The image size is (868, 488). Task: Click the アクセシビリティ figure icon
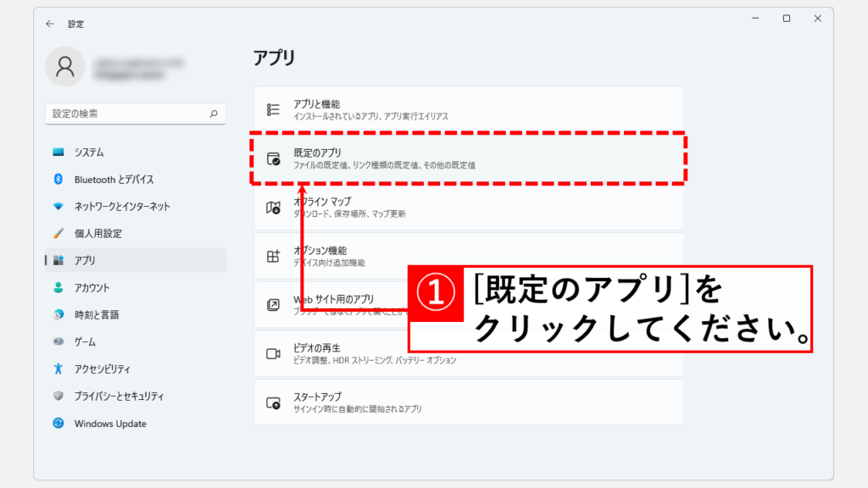(x=58, y=369)
